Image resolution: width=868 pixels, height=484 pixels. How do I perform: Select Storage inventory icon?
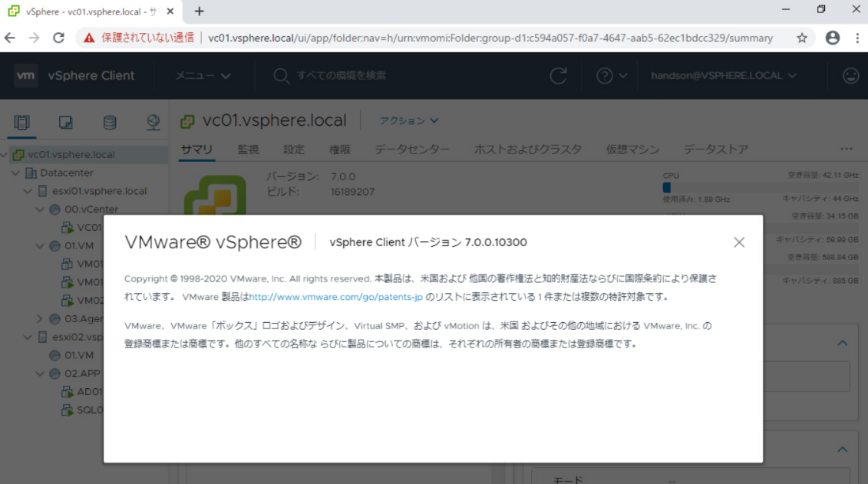(x=110, y=122)
